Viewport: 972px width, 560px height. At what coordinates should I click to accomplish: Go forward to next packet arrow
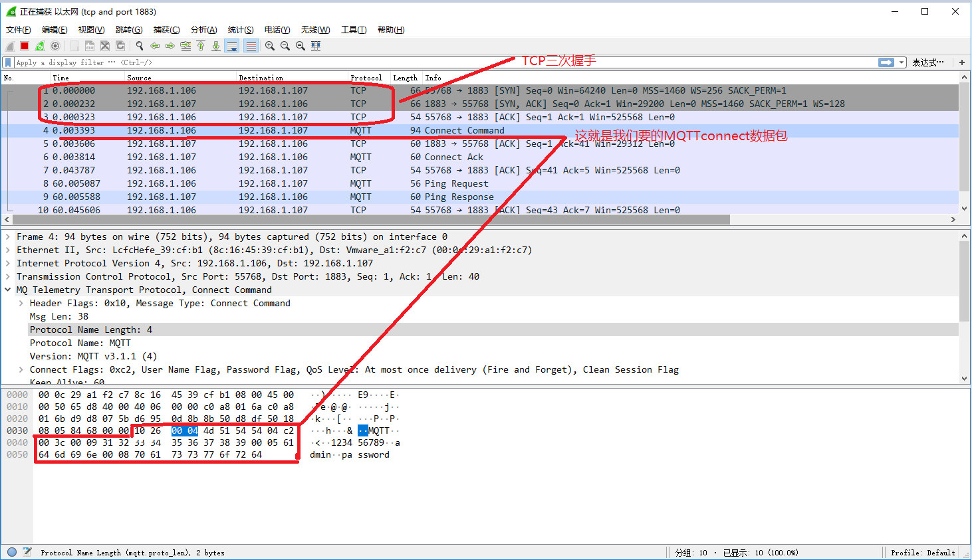170,46
